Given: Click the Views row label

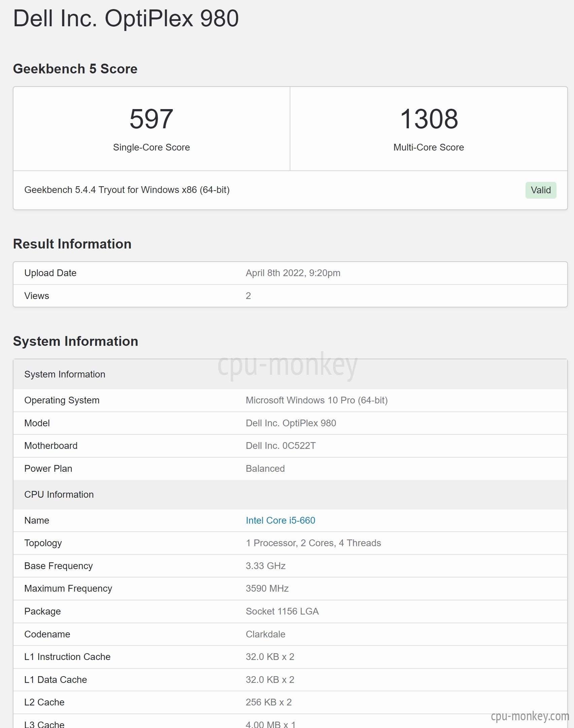Looking at the screenshot, I should coord(37,296).
